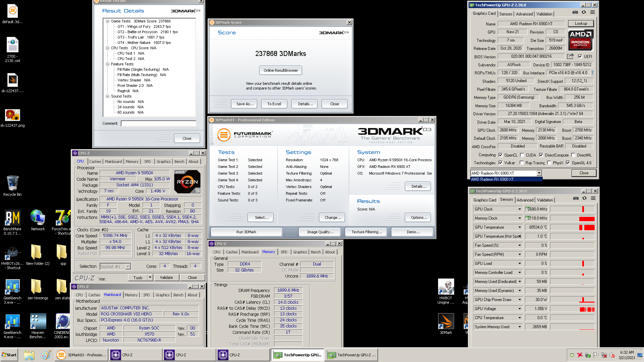
Task: Open the Fan Speed (RPM) sensor dropdown
Action: click(520, 254)
